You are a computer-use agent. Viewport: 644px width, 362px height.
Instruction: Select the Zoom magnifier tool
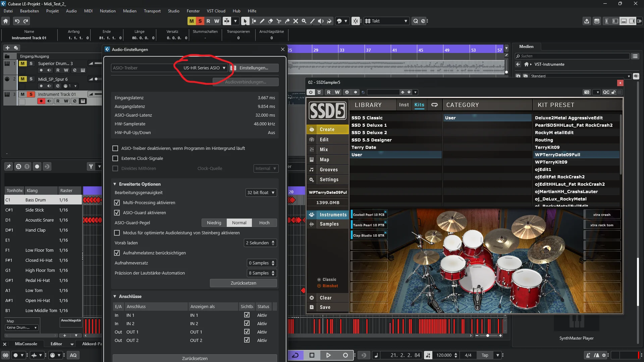click(304, 21)
